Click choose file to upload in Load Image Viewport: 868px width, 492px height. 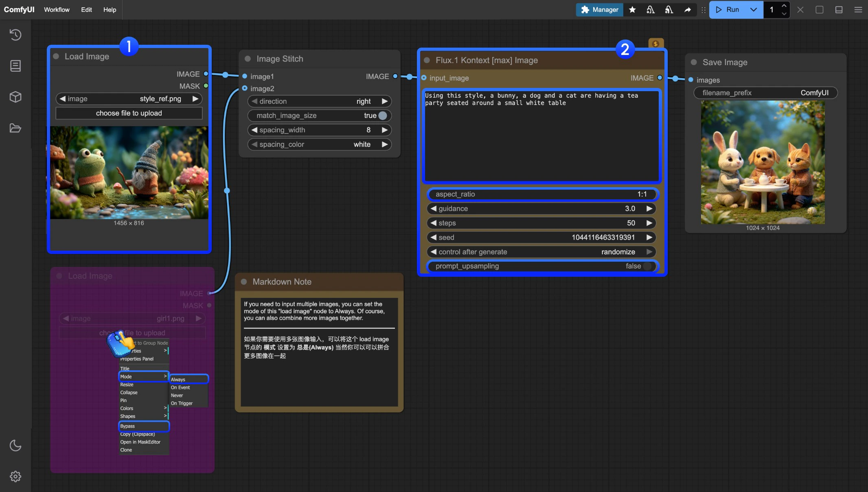point(129,113)
